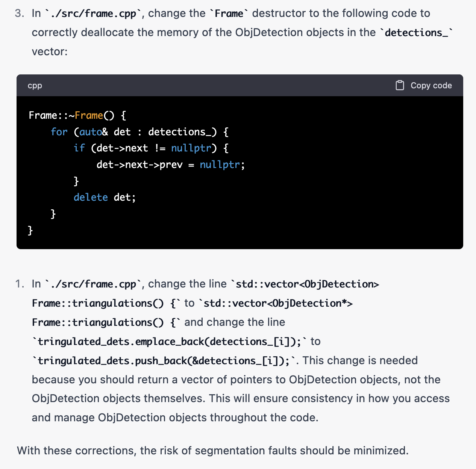
Task: Click the for loop keyword in code block
Action: pyautogui.click(x=59, y=132)
